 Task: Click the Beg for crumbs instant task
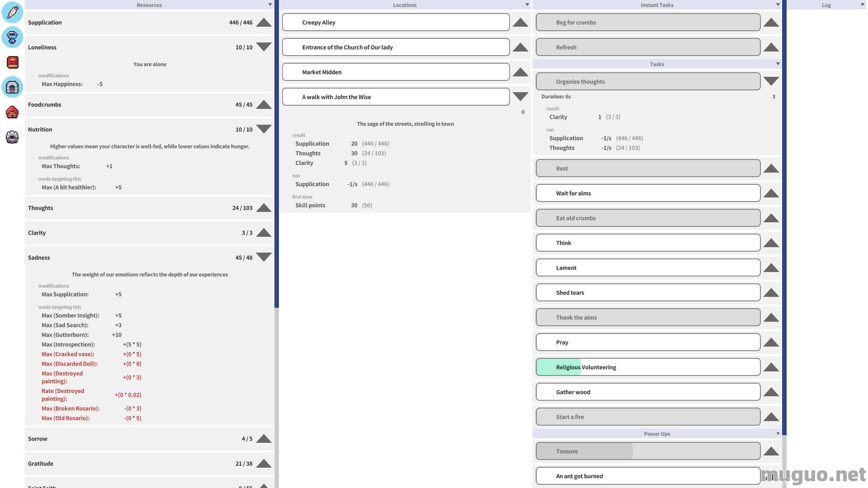coord(648,22)
